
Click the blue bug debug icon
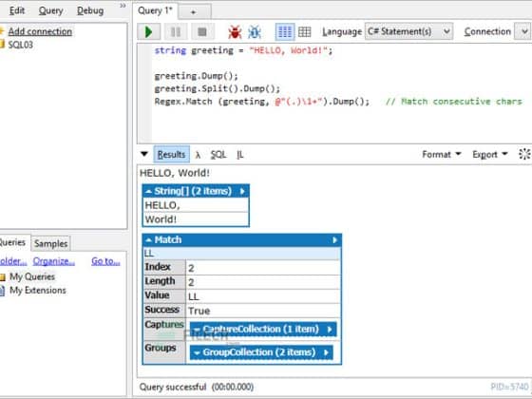click(x=255, y=32)
